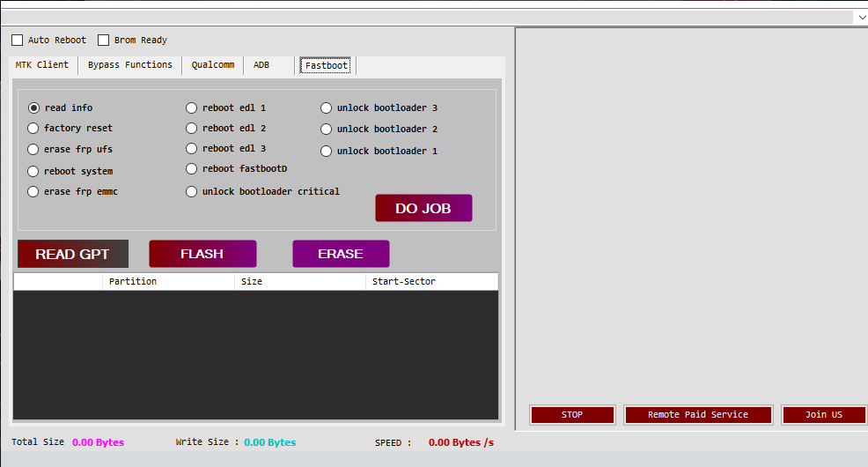Switch to the Qualcomm tab

pyautogui.click(x=212, y=65)
